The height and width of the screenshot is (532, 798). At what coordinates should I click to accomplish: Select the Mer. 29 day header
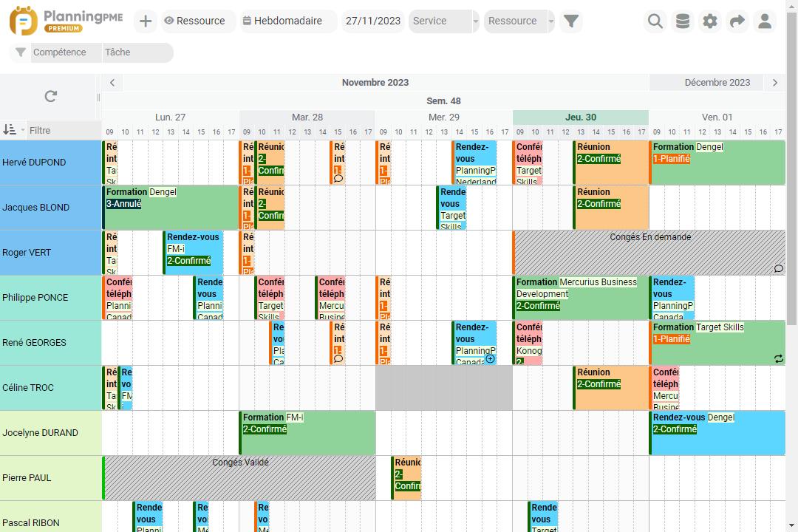(444, 117)
